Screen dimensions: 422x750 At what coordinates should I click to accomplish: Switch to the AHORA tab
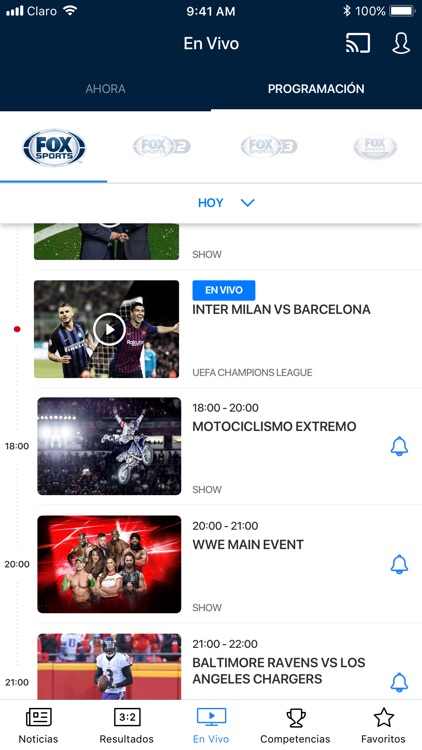[105, 89]
